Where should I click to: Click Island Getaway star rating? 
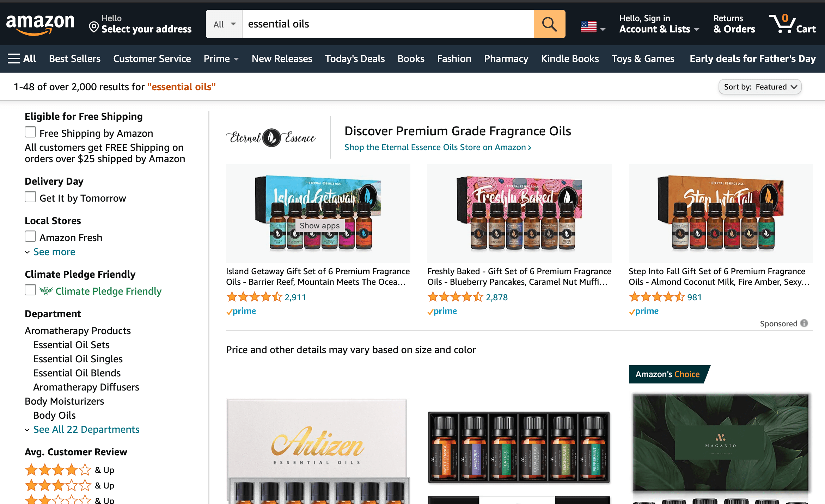click(x=254, y=297)
